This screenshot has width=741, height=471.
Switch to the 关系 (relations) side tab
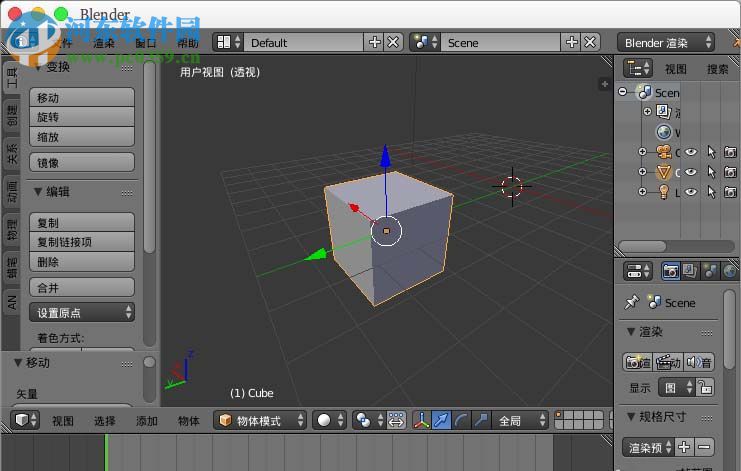click(x=12, y=154)
